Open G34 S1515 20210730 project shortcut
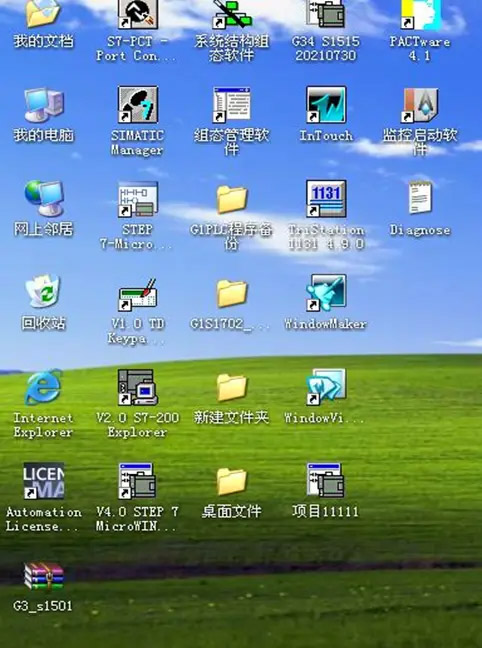Viewport: 482px width, 648px height. pyautogui.click(x=326, y=14)
